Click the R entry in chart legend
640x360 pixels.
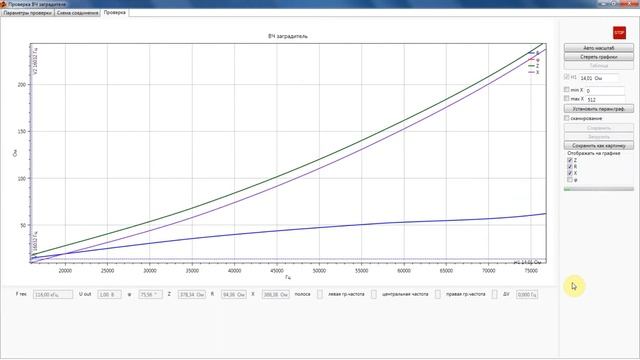534,53
